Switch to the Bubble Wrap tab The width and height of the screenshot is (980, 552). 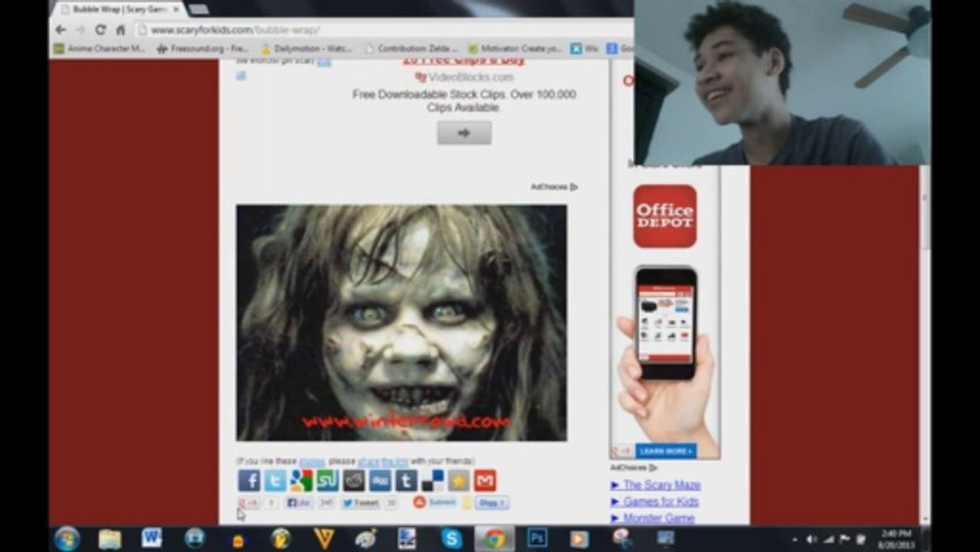click(x=117, y=9)
